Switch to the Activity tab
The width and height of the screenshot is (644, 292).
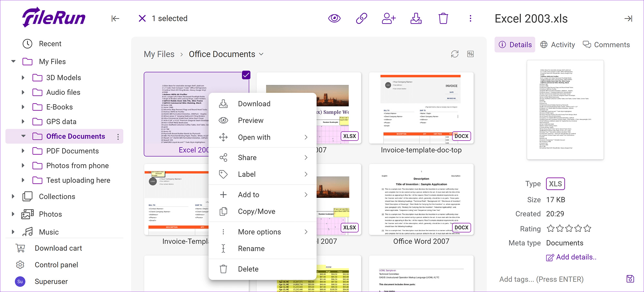click(558, 45)
